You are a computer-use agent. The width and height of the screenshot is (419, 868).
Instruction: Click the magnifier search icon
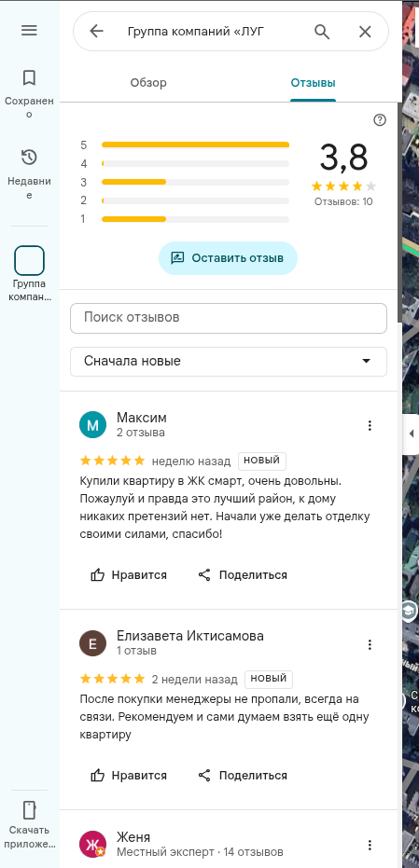tap(322, 32)
